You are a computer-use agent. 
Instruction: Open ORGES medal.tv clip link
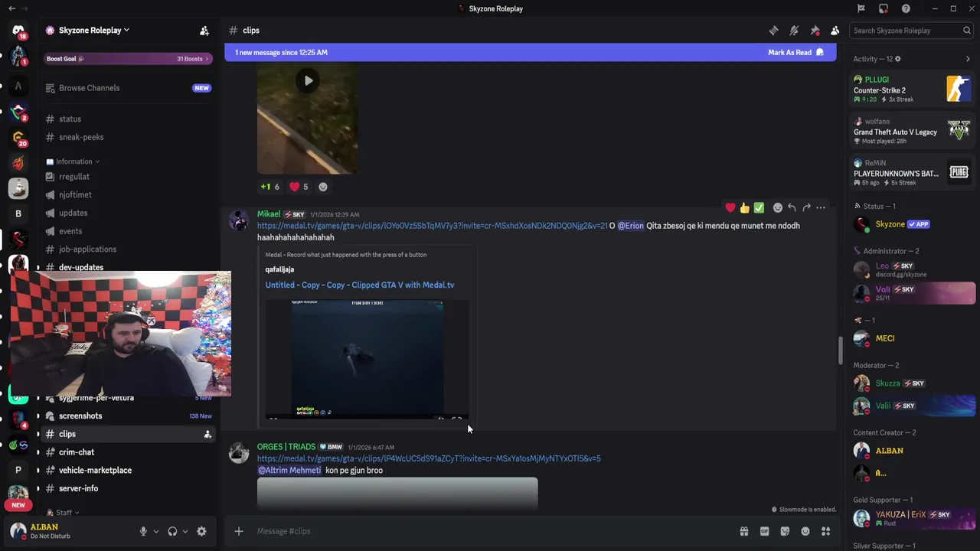pyautogui.click(x=429, y=458)
